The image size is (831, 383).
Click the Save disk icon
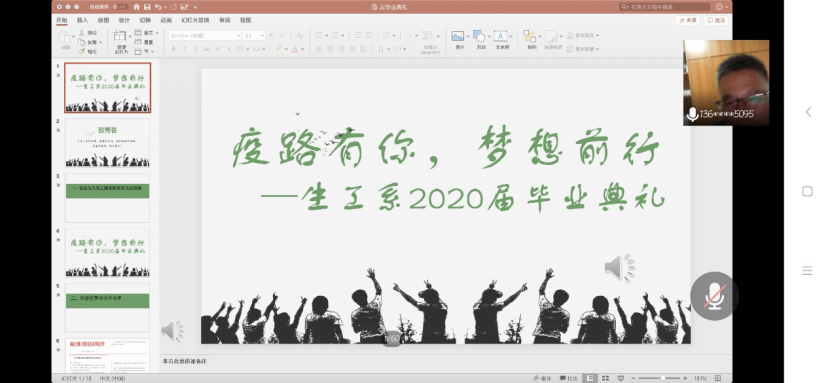[x=147, y=7]
